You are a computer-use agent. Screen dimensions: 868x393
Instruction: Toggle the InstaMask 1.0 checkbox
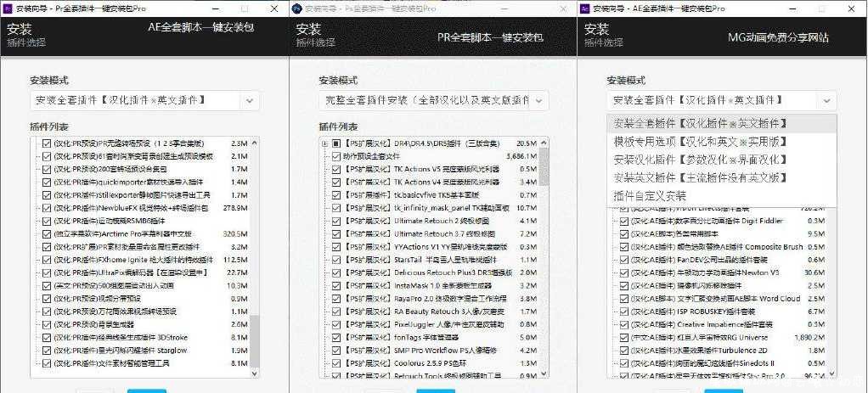(336, 285)
